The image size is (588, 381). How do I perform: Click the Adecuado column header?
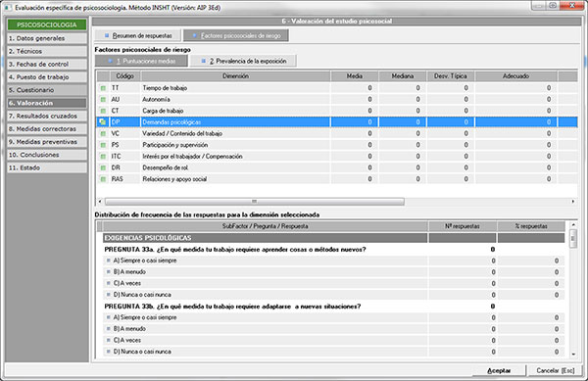coord(516,76)
